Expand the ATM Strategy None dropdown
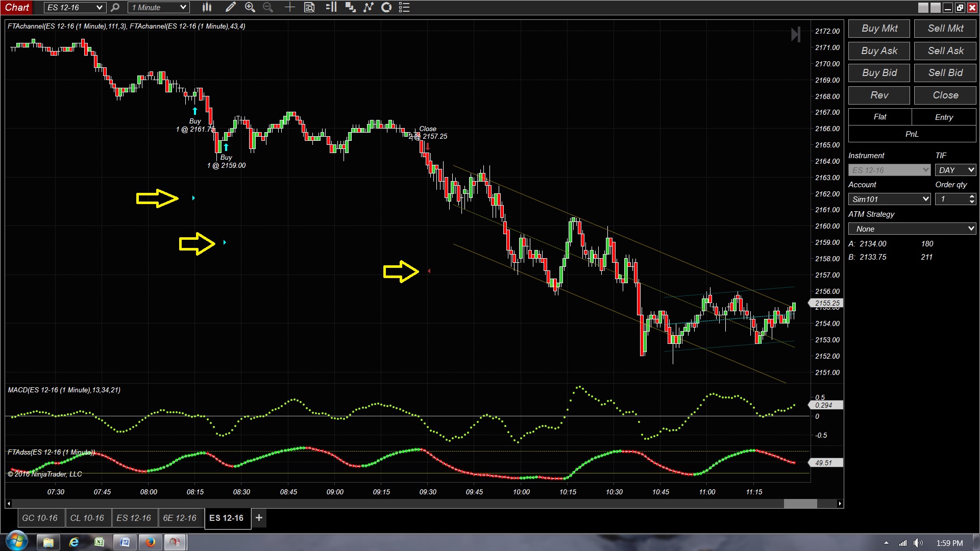The height and width of the screenshot is (551, 980). tap(970, 229)
